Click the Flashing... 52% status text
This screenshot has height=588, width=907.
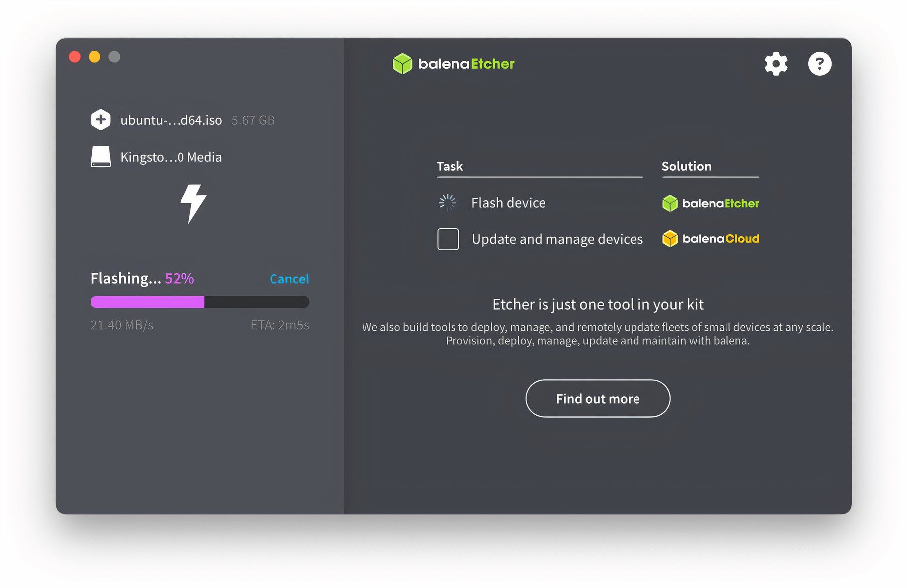[142, 278]
